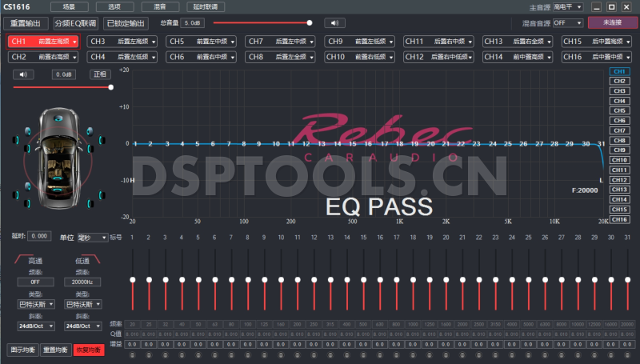
Task: Open the 场景 scene menu
Action: (70, 6)
